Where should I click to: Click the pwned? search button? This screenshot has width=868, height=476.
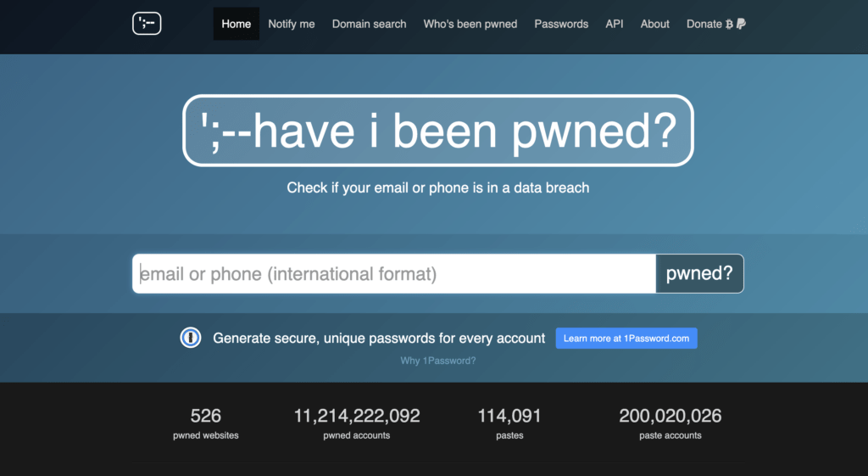[x=699, y=274]
